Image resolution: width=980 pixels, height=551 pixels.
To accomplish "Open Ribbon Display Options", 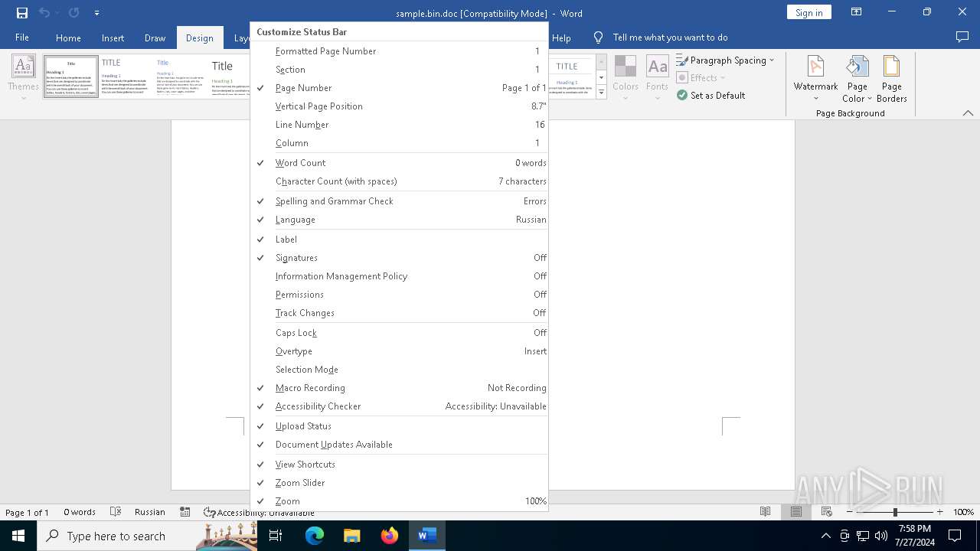I will coord(857,12).
